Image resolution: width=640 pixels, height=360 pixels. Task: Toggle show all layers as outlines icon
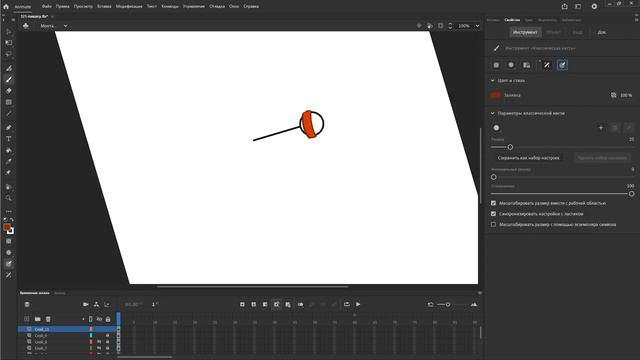click(91, 319)
